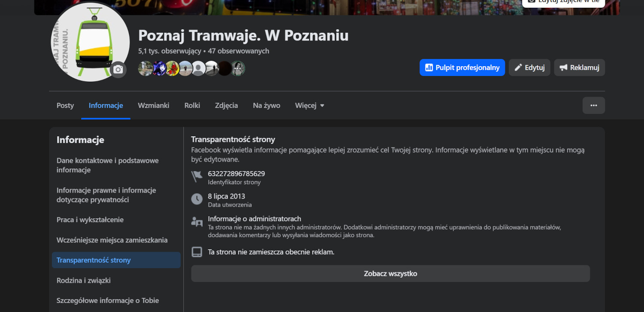This screenshot has height=312, width=644.
Task: Open the Wzmianki tab
Action: pyautogui.click(x=153, y=105)
